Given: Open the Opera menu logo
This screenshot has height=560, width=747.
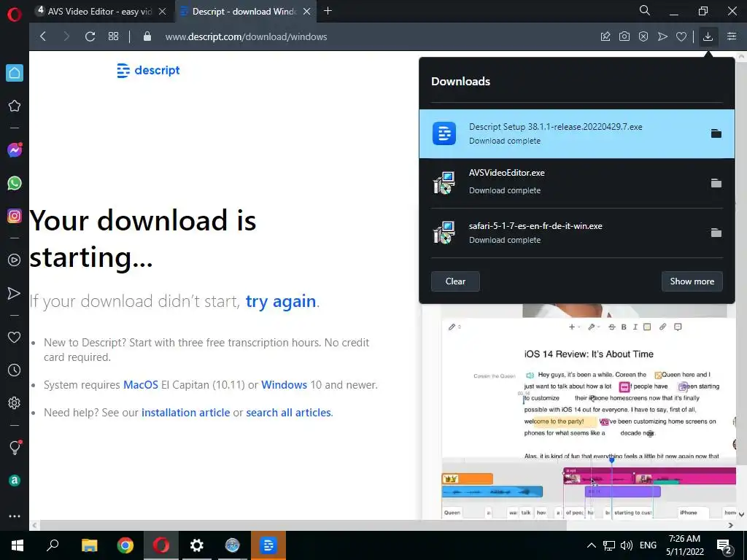Looking at the screenshot, I should click(15, 15).
